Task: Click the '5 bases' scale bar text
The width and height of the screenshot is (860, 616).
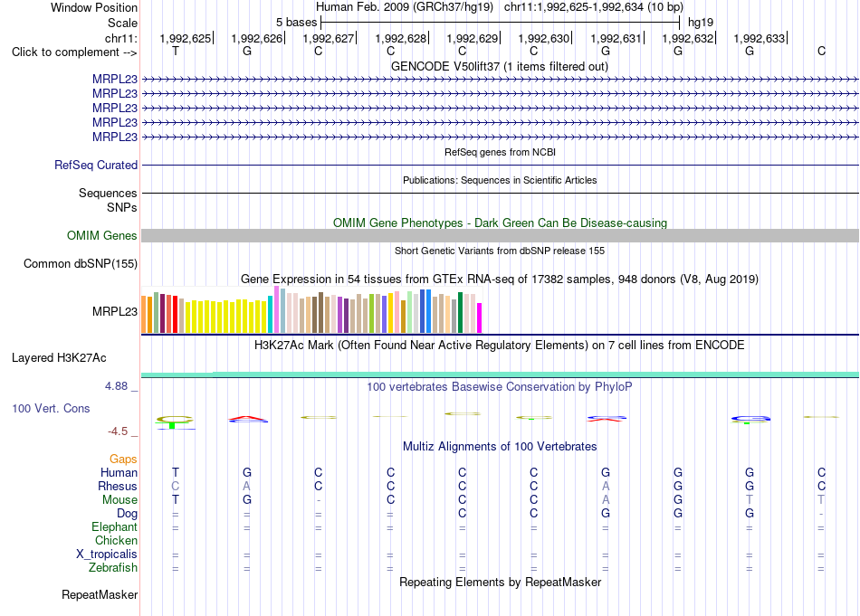Action: (x=296, y=23)
